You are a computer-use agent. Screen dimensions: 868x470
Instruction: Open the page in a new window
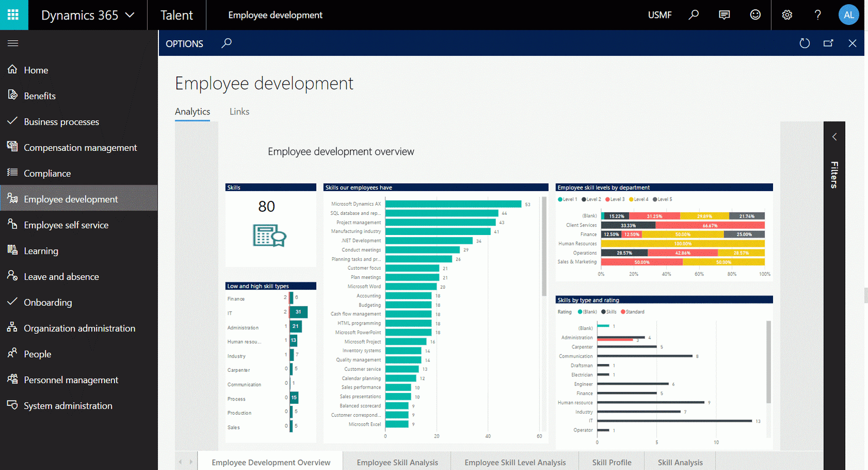tap(828, 43)
